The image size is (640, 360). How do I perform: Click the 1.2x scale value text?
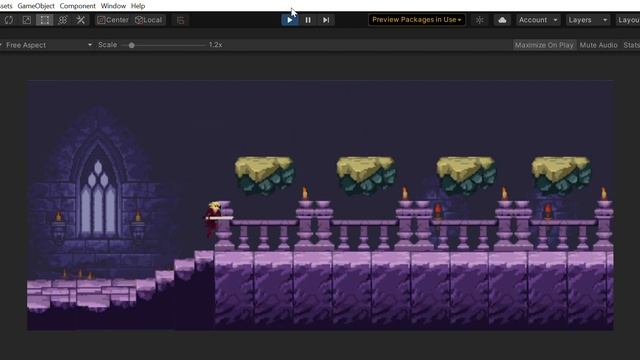[216, 45]
